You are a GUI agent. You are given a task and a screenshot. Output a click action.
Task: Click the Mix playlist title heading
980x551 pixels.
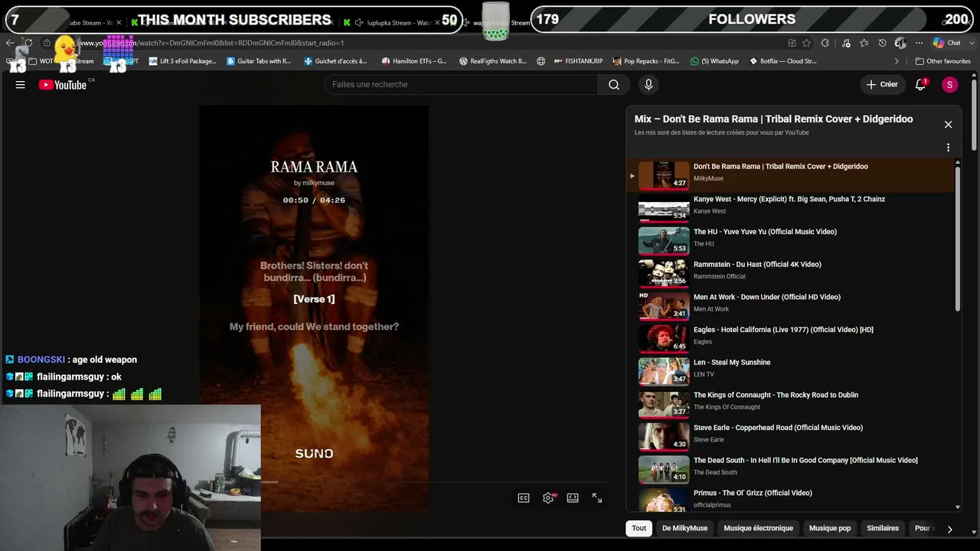773,119
